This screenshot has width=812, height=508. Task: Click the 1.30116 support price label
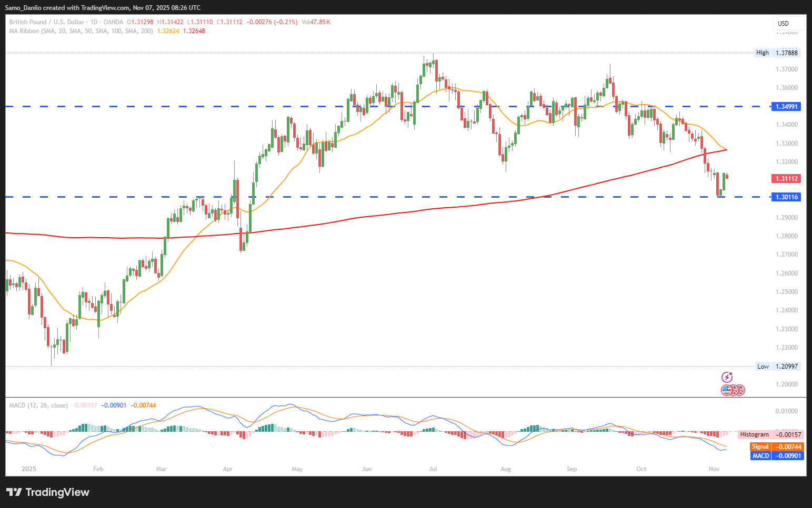click(787, 197)
